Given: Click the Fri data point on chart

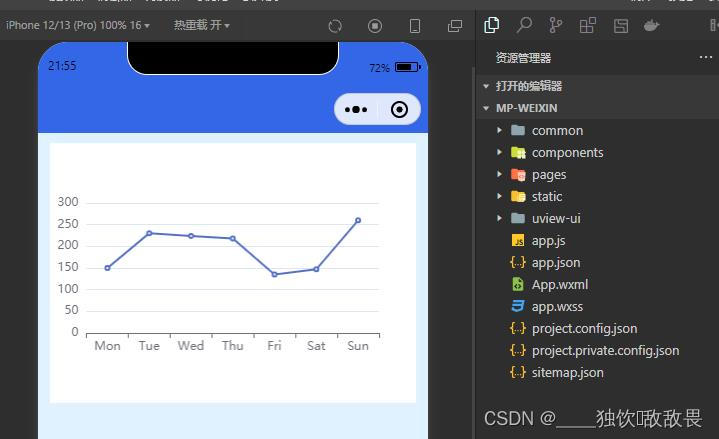Looking at the screenshot, I should click(274, 274).
